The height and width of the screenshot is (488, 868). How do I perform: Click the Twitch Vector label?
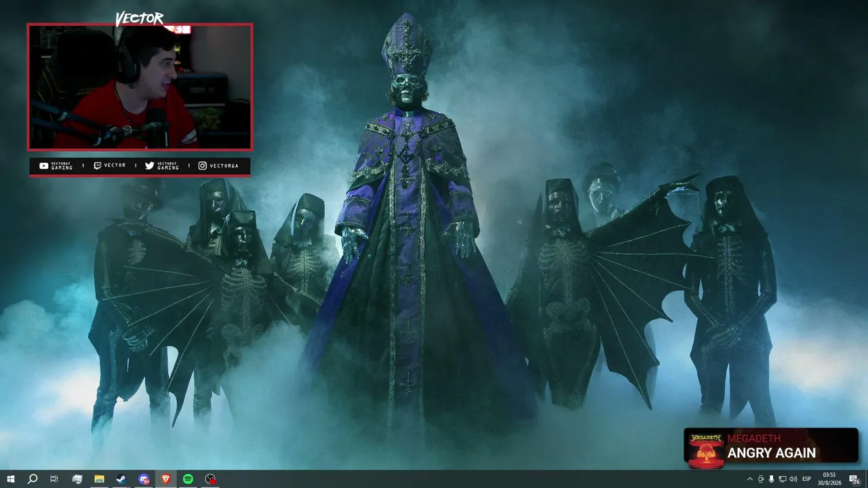click(110, 165)
